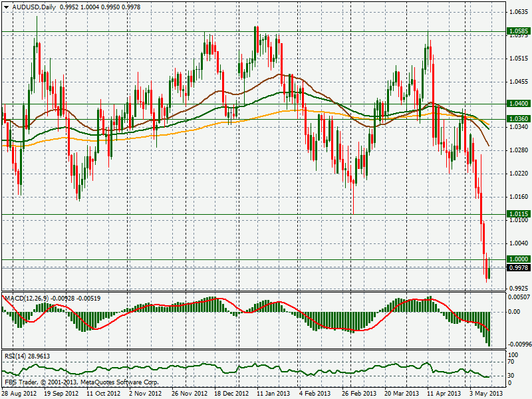Click the 1.0220 price scale value
This screenshot has height=399, width=532.
coord(519,174)
